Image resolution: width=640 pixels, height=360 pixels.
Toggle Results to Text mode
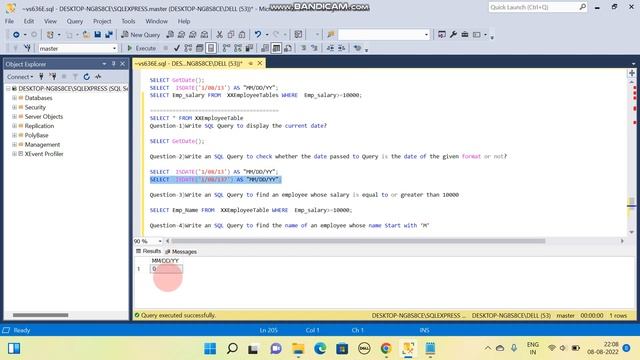click(265, 48)
